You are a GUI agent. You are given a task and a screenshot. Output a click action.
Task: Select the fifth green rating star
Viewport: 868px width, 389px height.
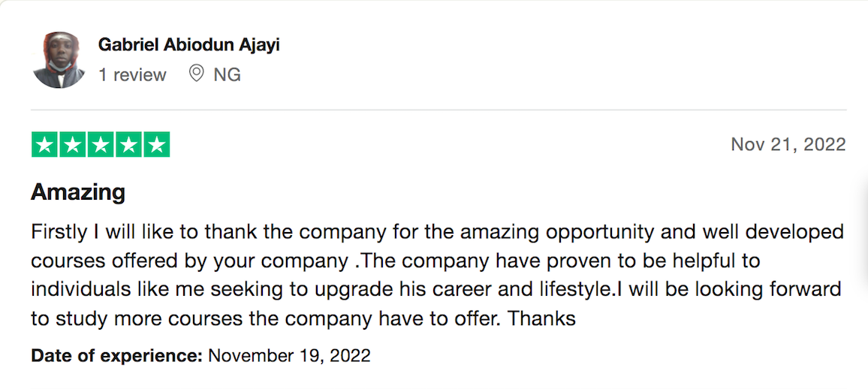tap(157, 145)
